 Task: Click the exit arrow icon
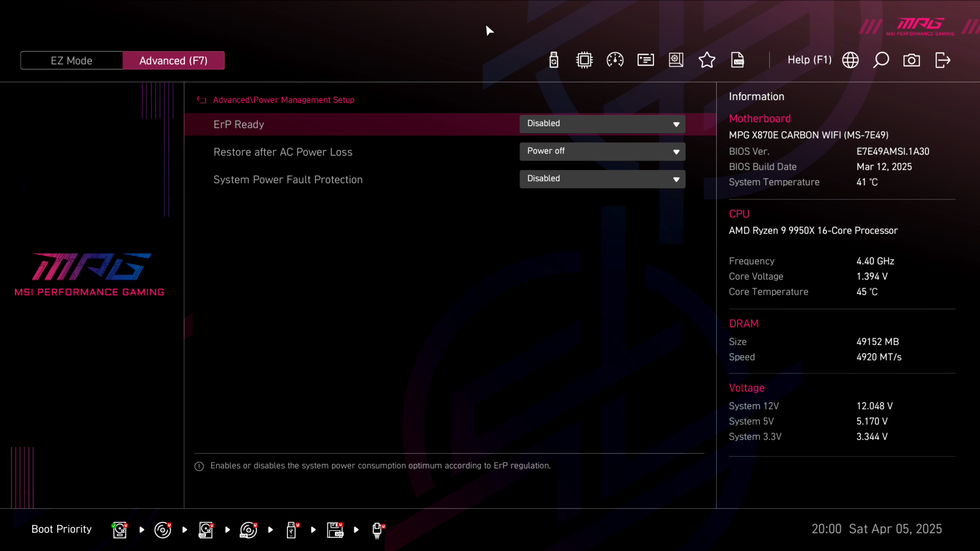[943, 60]
